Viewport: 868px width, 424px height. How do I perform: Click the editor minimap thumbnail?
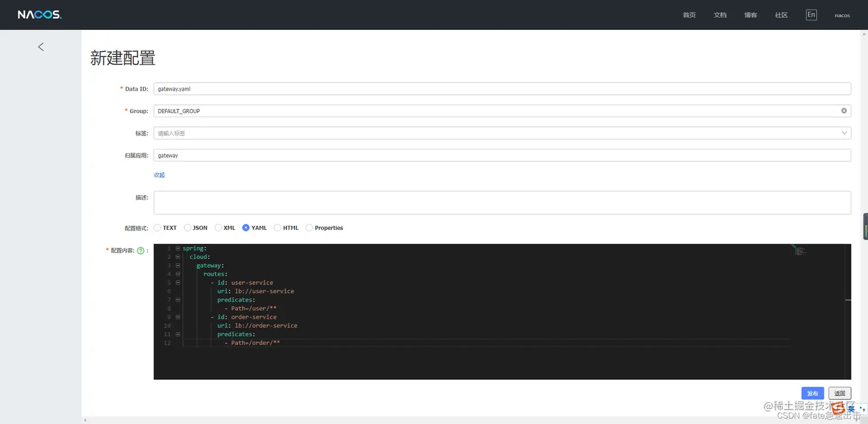click(x=798, y=250)
